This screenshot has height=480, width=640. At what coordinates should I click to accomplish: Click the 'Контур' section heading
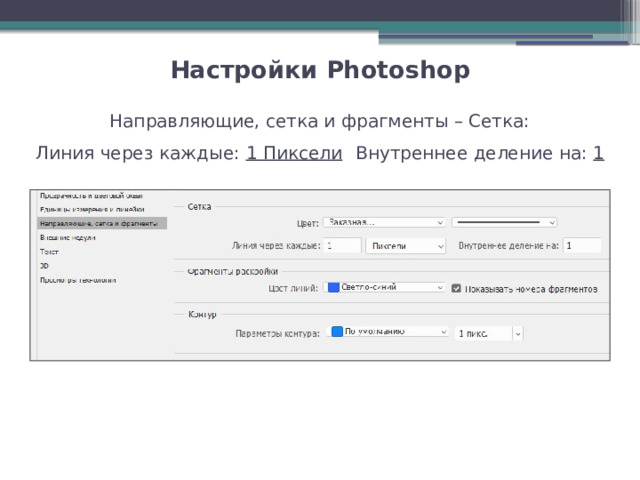202,314
